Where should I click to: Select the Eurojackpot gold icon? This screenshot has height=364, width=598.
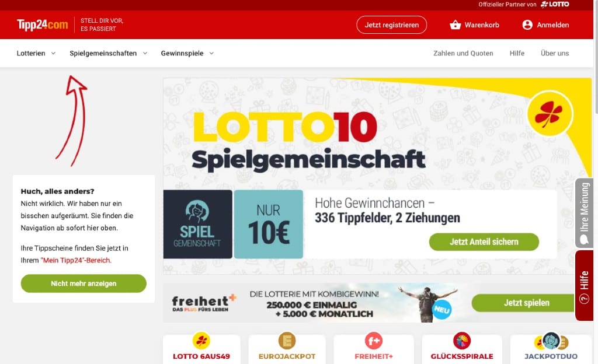click(287, 341)
